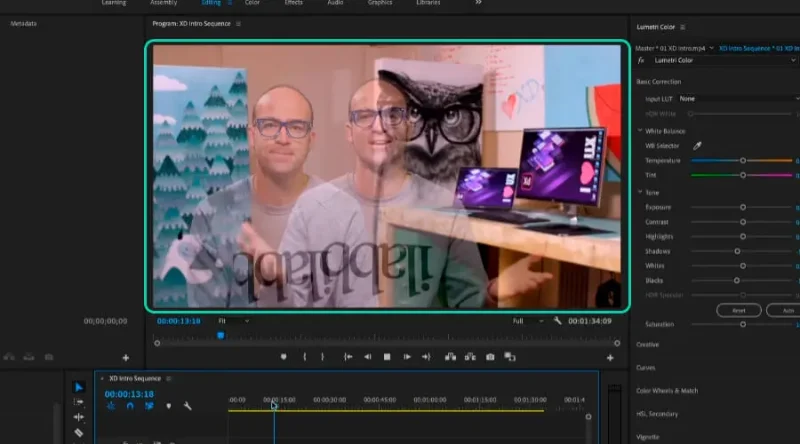Viewport: 800px width, 444px height.
Task: Expand the Creative section
Action: pos(647,345)
